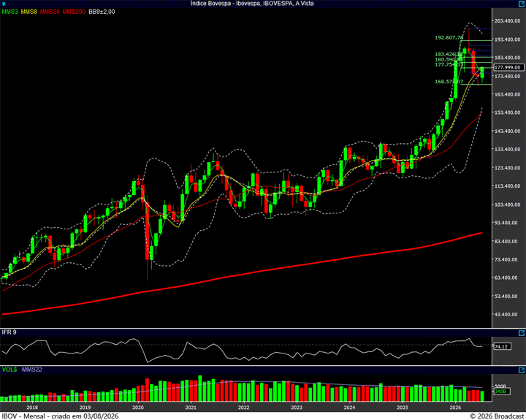This screenshot has width=526, height=420.
Task: Click the 2021 time axis label
Action: (x=191, y=408)
